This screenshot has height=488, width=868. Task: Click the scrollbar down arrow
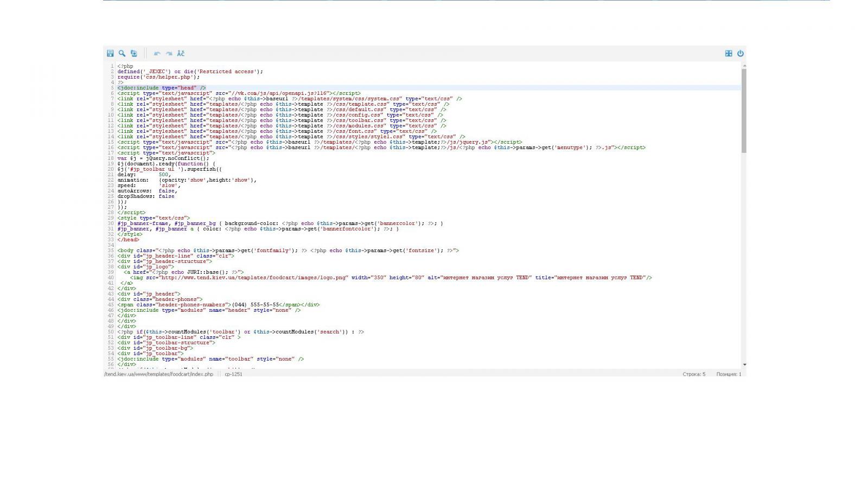coord(744,365)
